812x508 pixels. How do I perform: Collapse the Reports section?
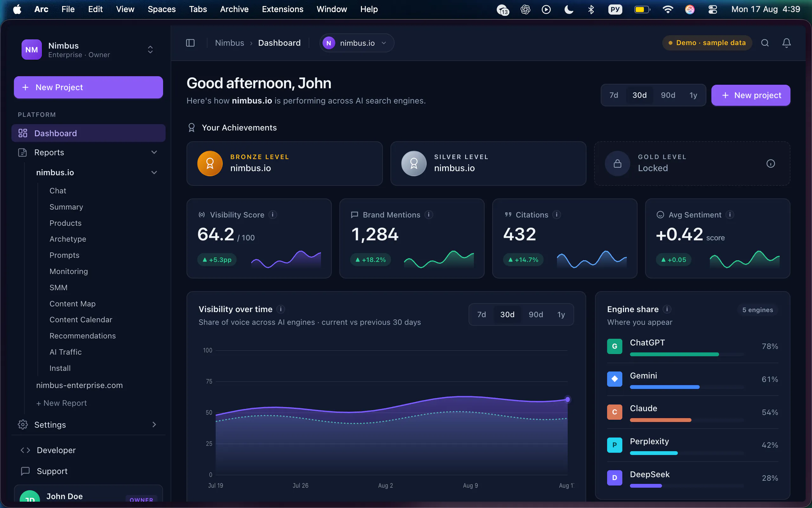[154, 152]
